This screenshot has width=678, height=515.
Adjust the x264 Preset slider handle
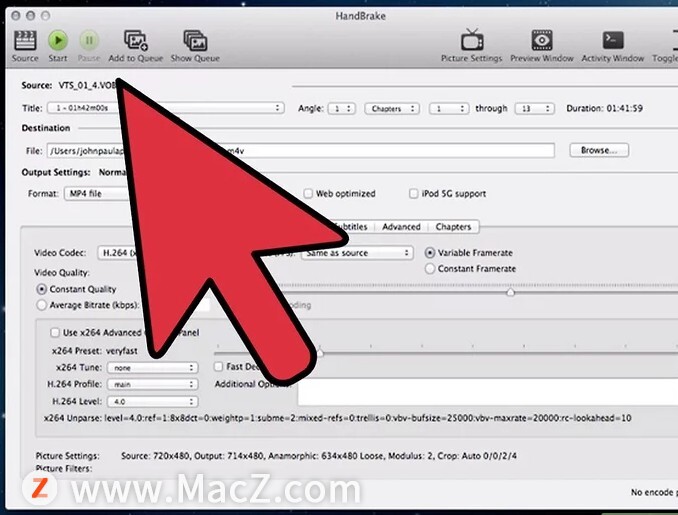(x=320, y=352)
